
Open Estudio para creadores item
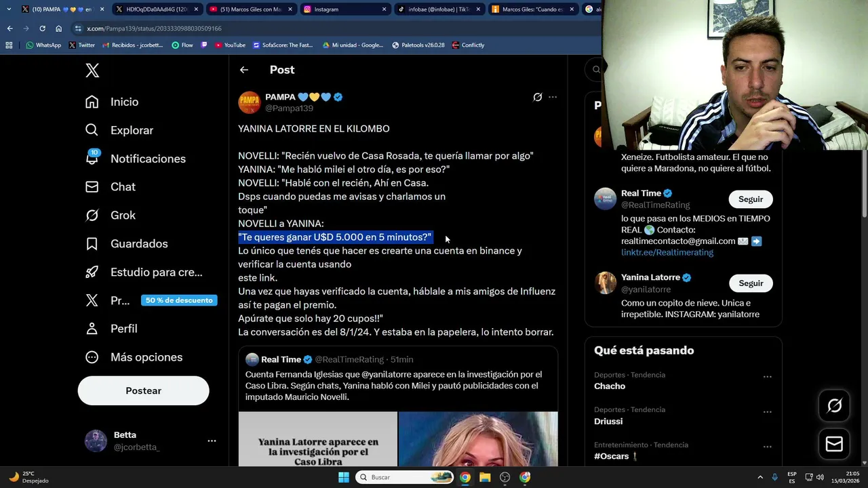144,272
